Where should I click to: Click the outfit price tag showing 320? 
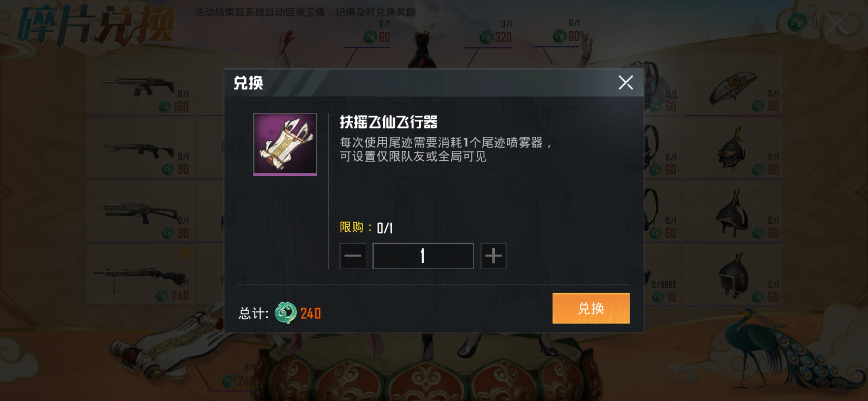click(x=496, y=37)
